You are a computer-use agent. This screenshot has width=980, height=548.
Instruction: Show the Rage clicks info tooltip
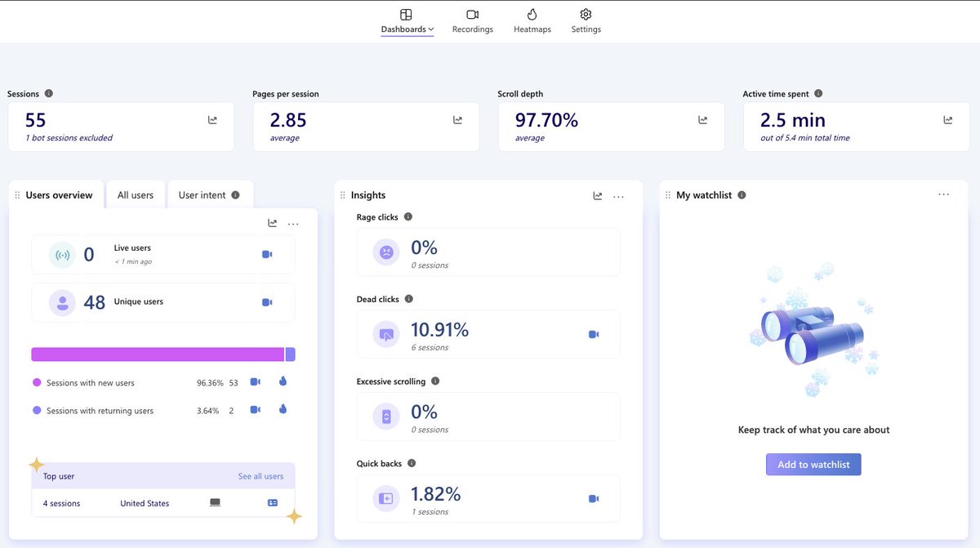(x=408, y=217)
